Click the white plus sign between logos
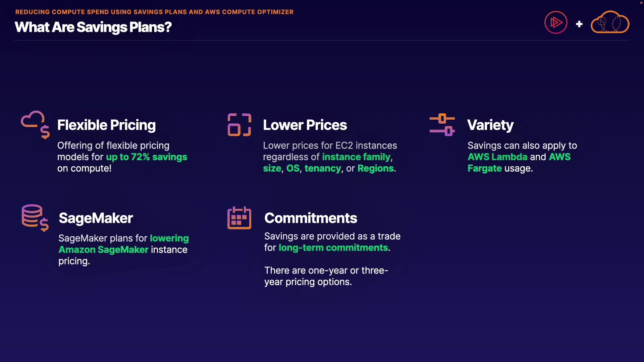Viewport: 644px width, 362px height. click(x=579, y=24)
